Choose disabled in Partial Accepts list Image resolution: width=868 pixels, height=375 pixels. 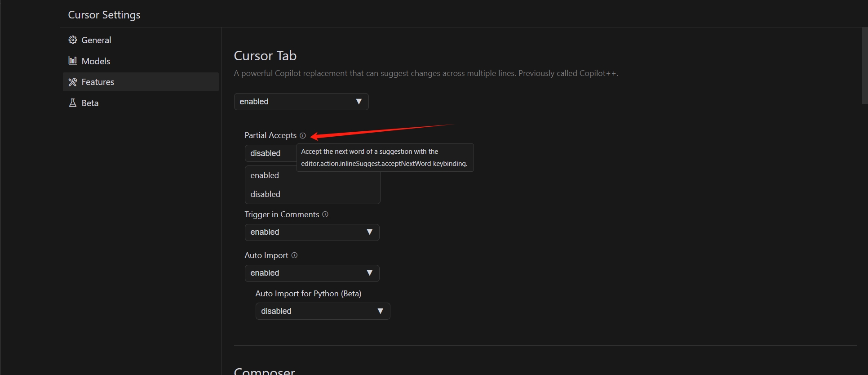[x=312, y=194]
